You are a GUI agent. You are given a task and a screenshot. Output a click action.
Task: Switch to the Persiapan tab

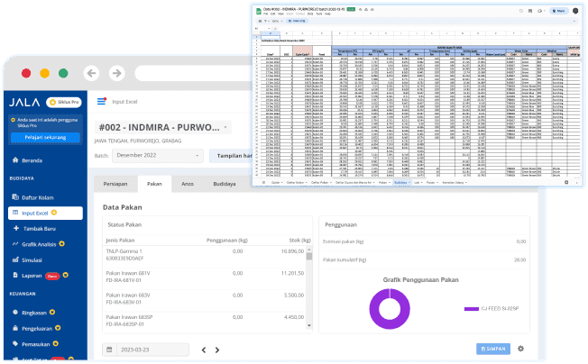click(115, 184)
